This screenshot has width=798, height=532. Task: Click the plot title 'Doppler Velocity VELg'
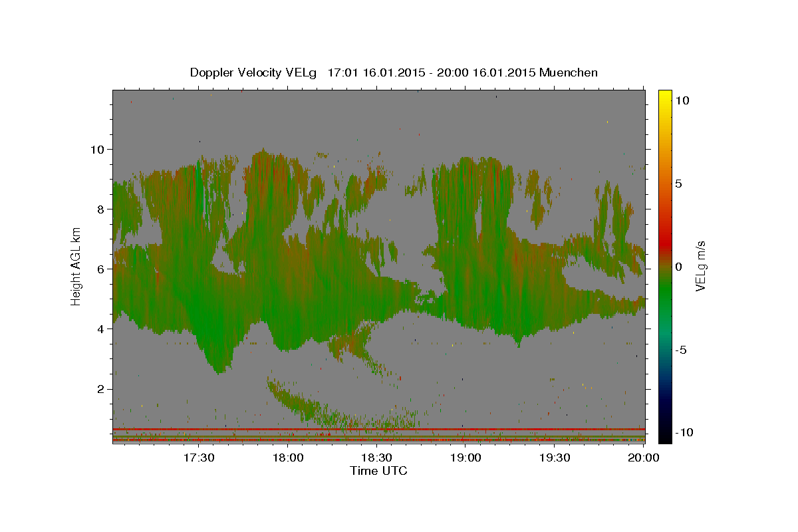coord(254,72)
